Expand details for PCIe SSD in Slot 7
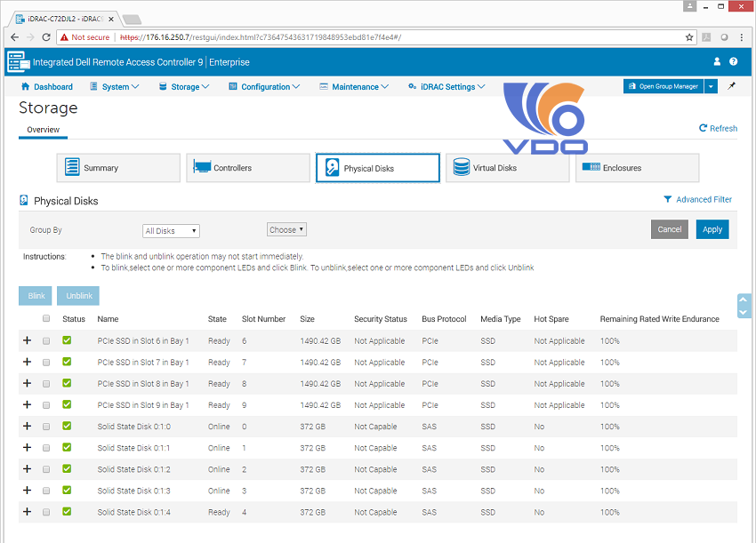This screenshot has width=756, height=543. (28, 362)
